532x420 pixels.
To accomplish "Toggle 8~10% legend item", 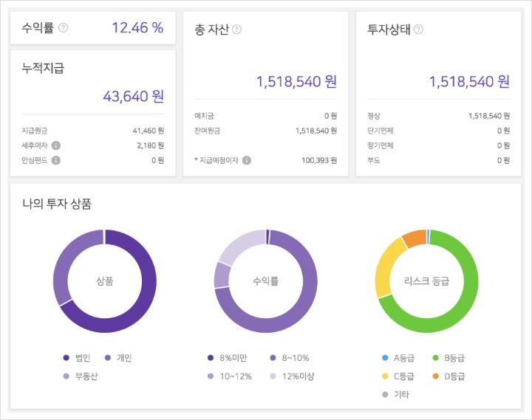I will (x=290, y=357).
